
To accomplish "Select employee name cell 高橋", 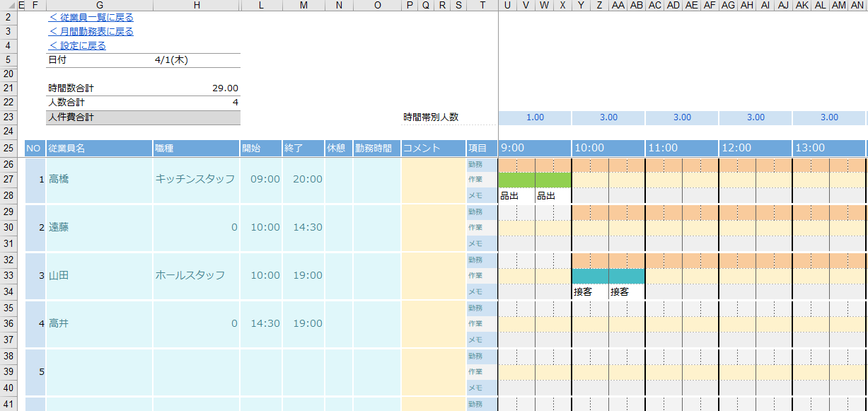I will coord(98,180).
